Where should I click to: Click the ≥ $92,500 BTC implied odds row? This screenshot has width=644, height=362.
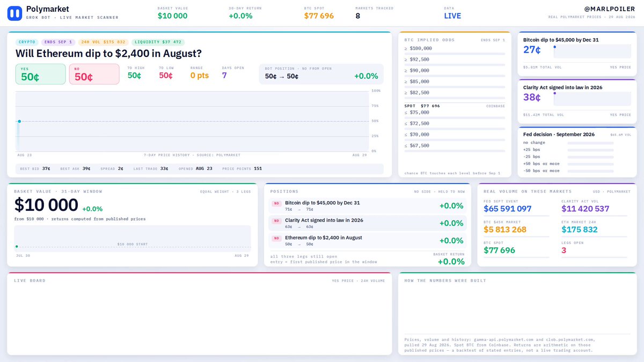pos(455,61)
